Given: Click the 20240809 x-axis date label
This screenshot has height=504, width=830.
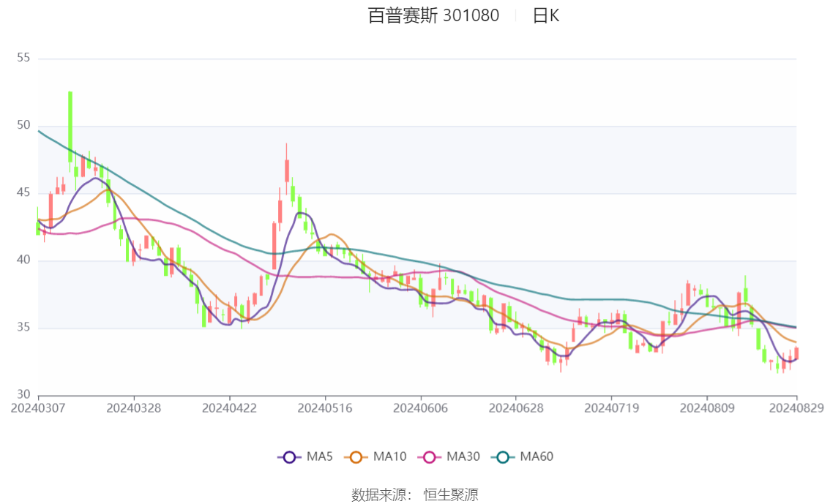Looking at the screenshot, I should point(707,408).
